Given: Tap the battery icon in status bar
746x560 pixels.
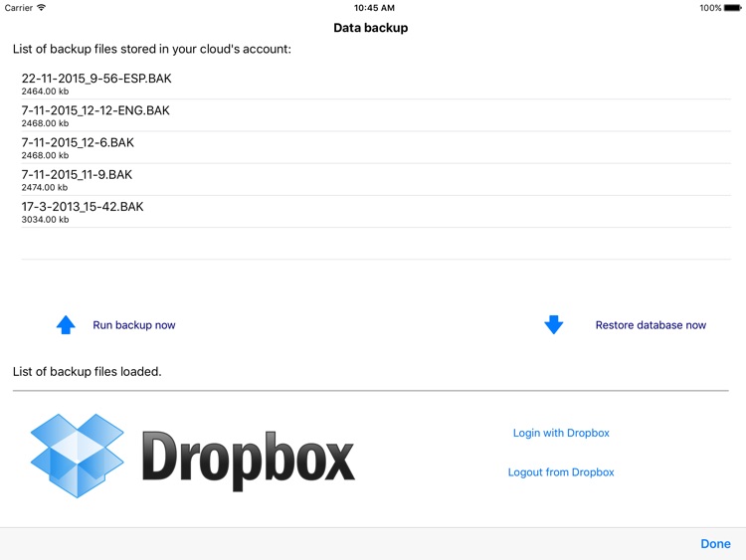Looking at the screenshot, I should (x=733, y=8).
